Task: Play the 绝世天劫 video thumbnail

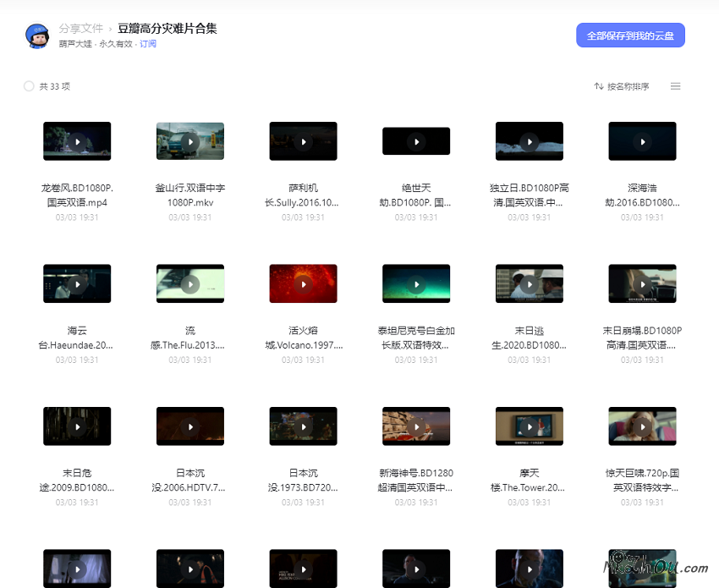Action: point(416,141)
